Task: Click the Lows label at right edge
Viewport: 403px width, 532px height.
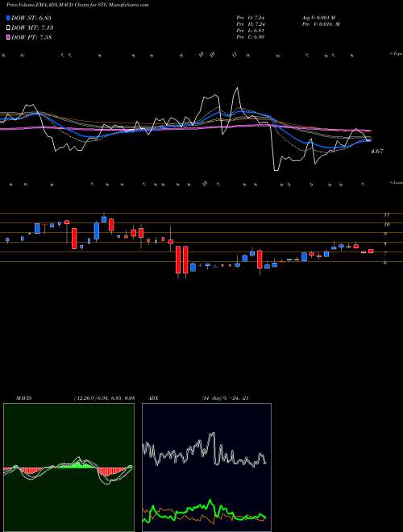Action: [397, 182]
